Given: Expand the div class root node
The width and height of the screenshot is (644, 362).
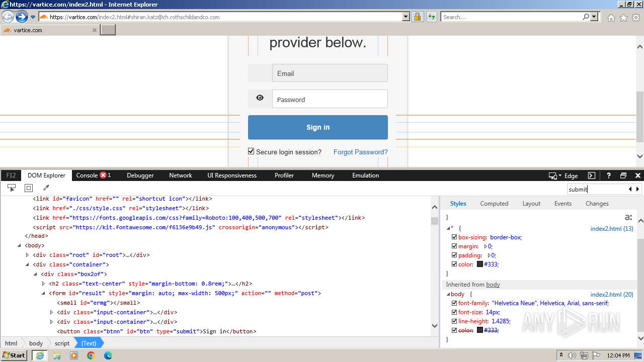Looking at the screenshot, I should [28, 255].
